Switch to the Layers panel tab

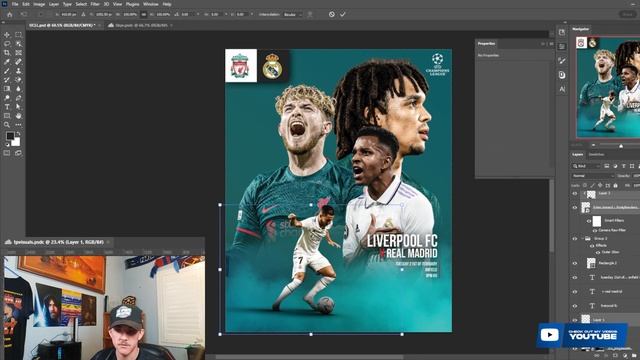[x=578, y=155]
